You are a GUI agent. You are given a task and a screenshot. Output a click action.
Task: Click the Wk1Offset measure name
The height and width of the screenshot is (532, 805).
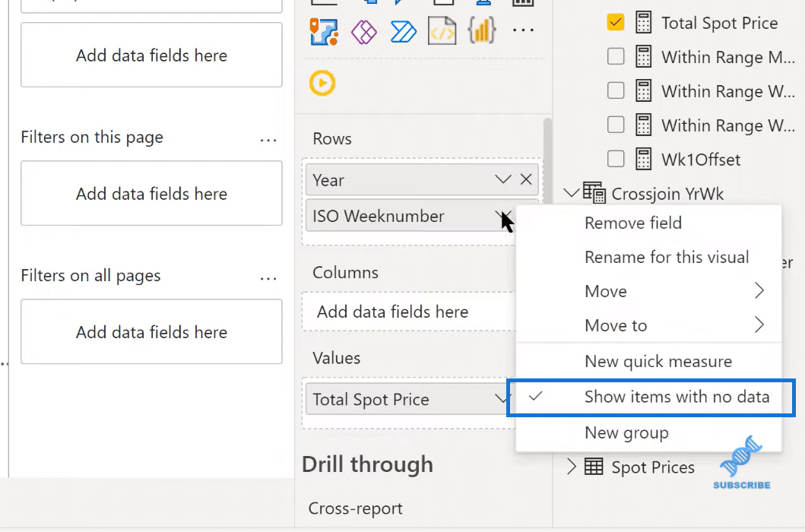click(x=701, y=160)
